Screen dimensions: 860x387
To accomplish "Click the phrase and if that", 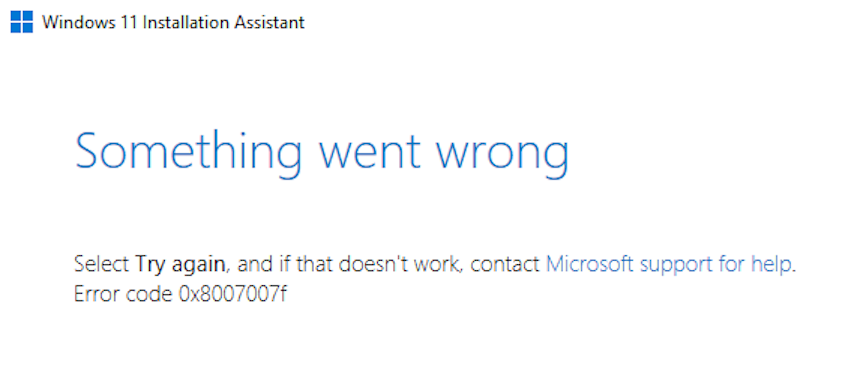I will tap(285, 265).
